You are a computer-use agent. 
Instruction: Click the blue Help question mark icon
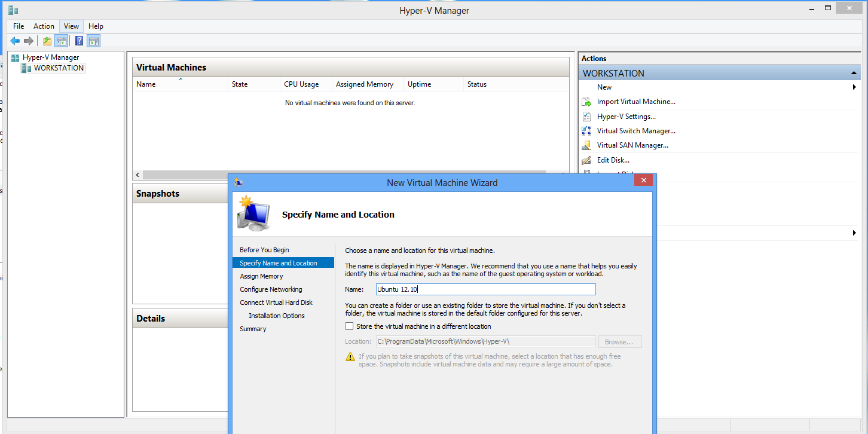[79, 41]
